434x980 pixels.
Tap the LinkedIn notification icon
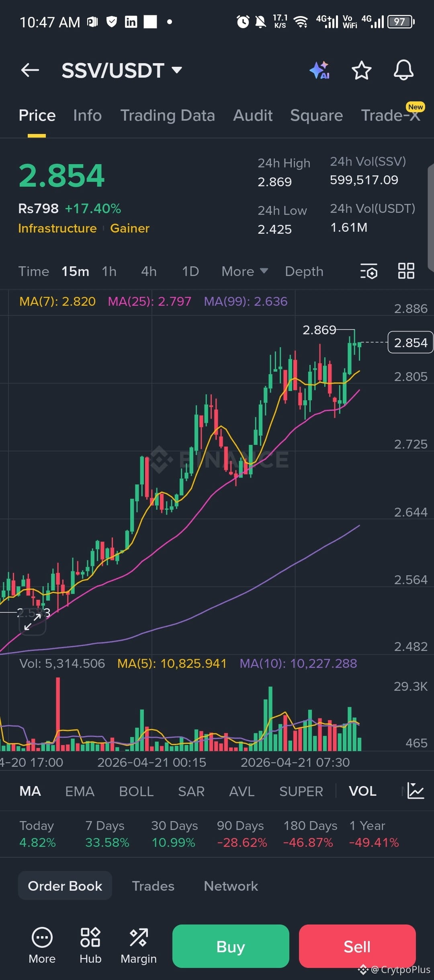[x=131, y=22]
